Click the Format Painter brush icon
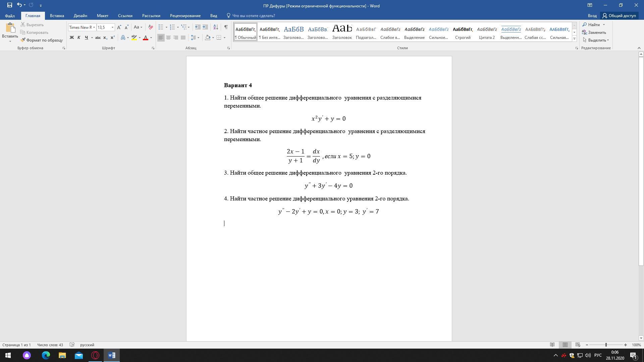The image size is (644, 362). click(x=23, y=40)
